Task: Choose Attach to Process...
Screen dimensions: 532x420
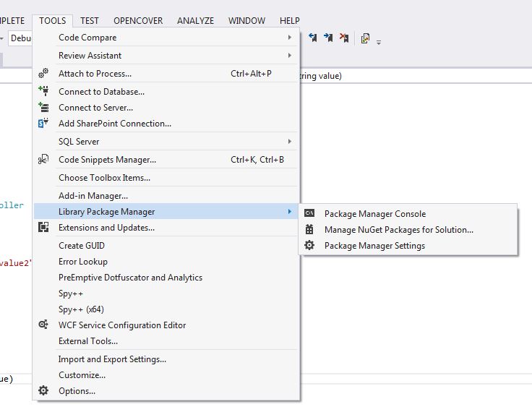Action: pos(166,74)
